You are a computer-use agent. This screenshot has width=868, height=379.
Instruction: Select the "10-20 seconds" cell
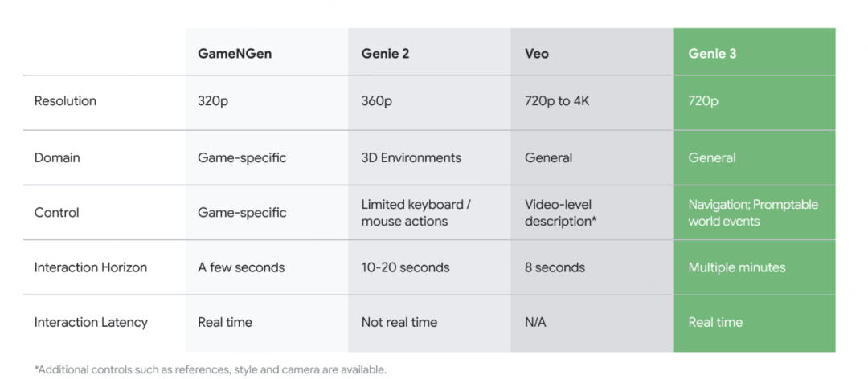405,267
